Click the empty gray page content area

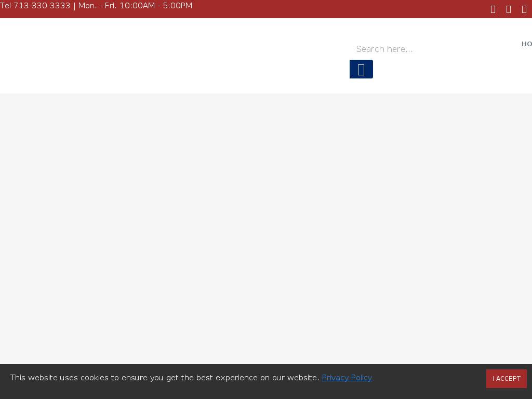[x=260, y=229]
